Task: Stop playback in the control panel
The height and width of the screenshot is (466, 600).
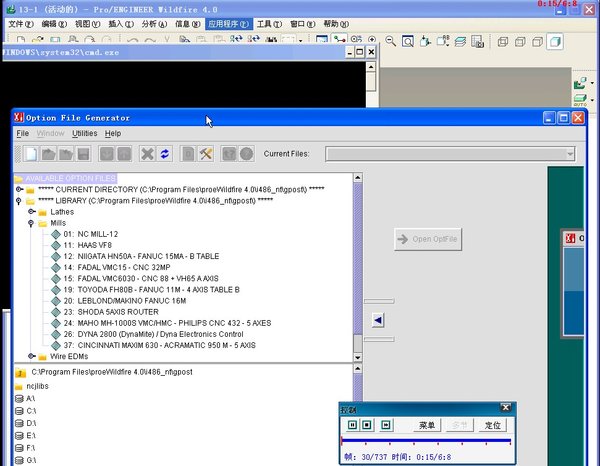Action: click(x=367, y=425)
